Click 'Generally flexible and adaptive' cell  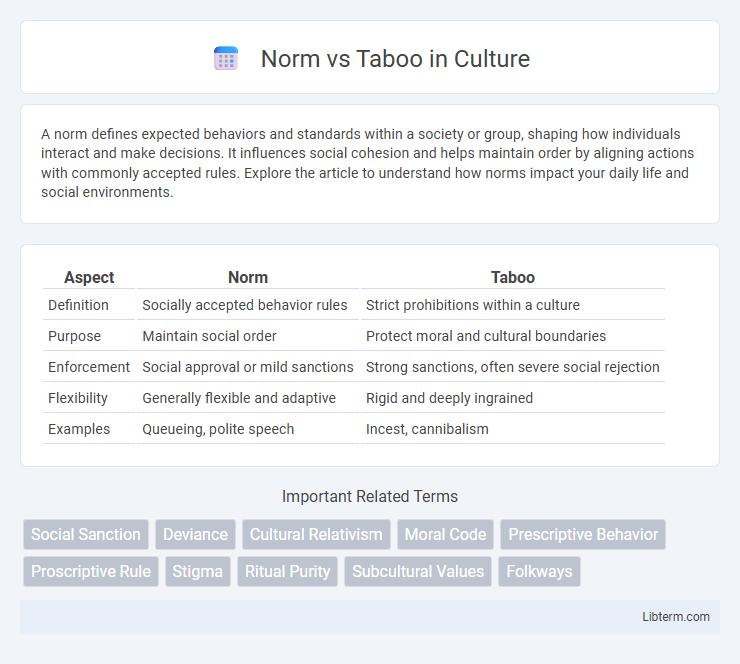[x=248, y=398]
